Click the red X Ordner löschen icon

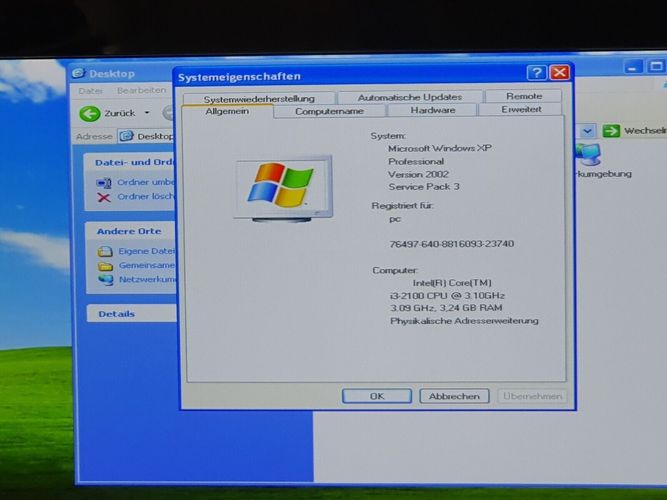click(x=104, y=197)
